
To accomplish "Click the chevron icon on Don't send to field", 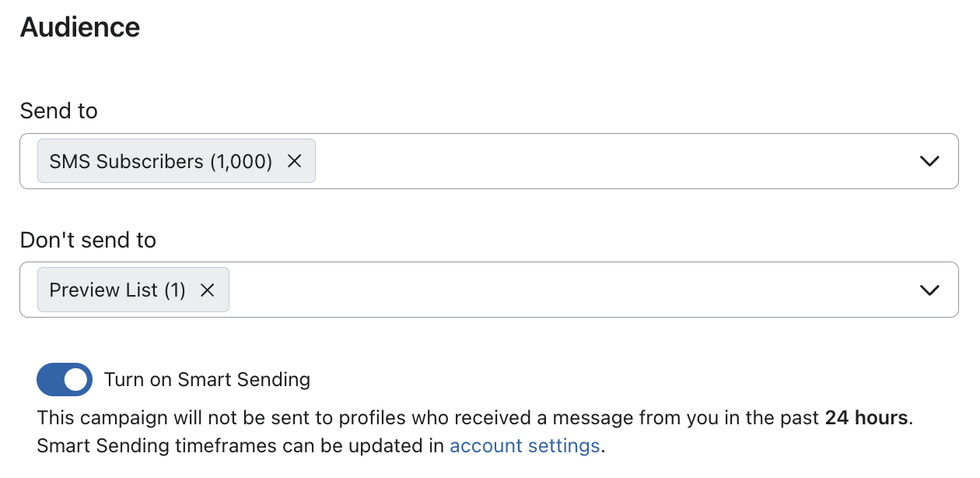I will click(x=929, y=290).
